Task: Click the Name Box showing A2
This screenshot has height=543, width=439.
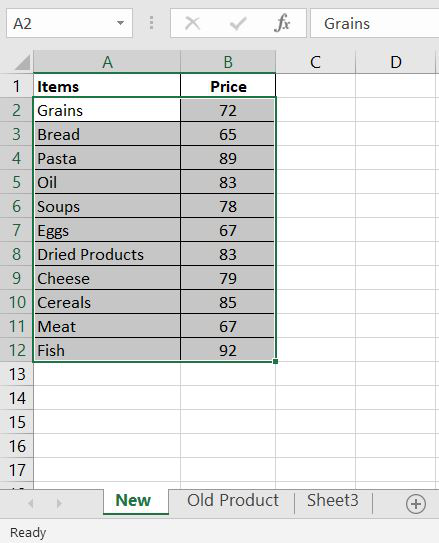Action: [69, 23]
